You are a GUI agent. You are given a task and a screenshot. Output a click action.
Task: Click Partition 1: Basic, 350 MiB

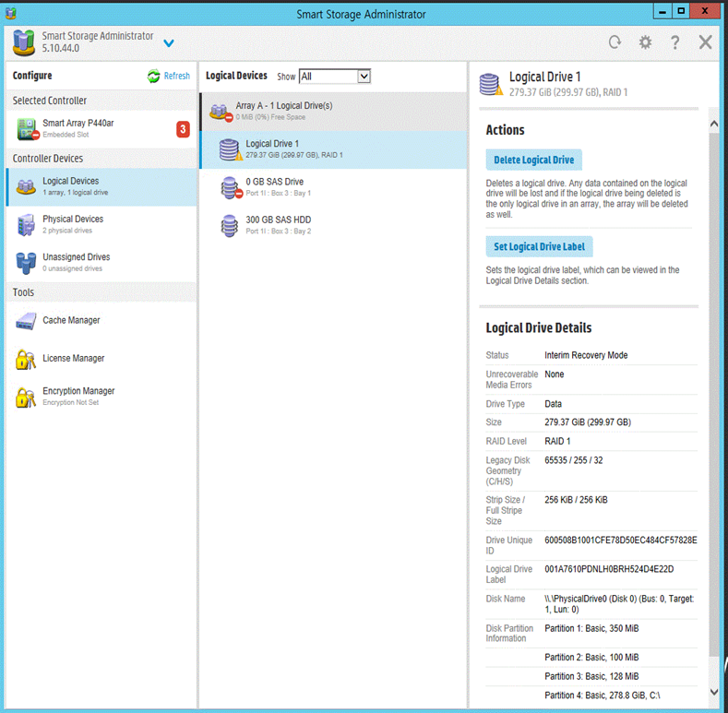pos(591,628)
